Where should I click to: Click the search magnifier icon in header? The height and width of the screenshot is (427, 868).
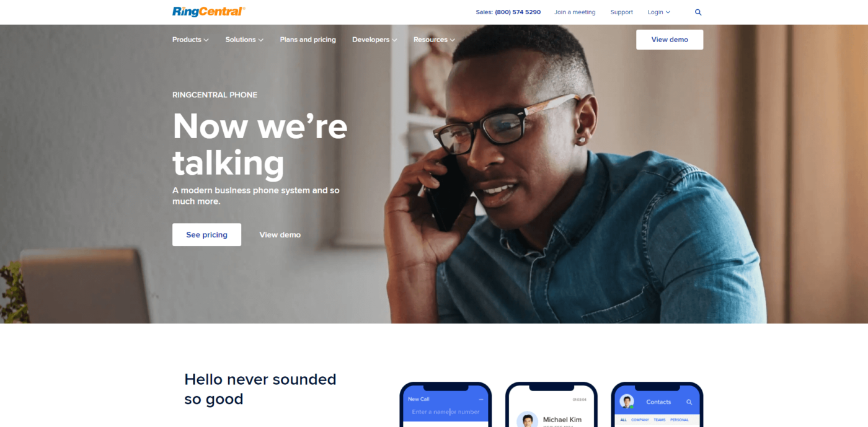click(x=698, y=12)
